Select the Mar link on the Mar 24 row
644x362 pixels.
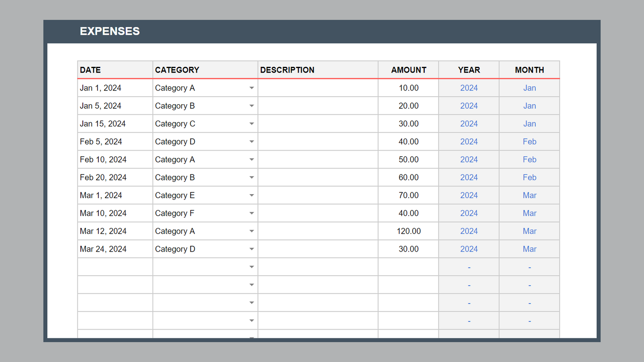[x=529, y=248]
